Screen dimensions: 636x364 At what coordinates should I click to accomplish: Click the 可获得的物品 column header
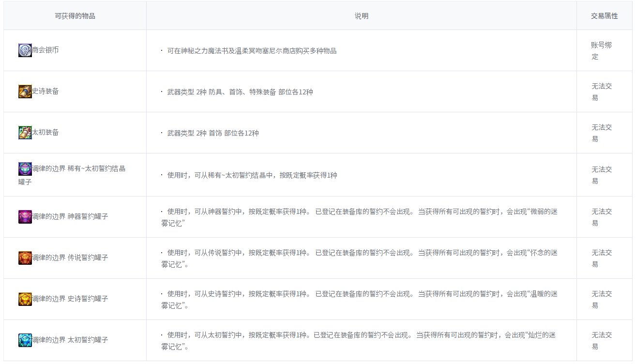click(x=75, y=16)
